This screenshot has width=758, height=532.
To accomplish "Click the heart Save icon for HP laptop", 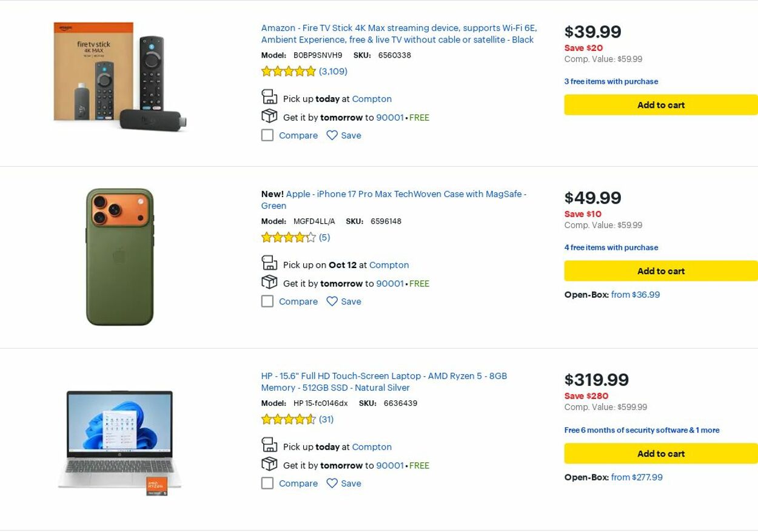I will tap(332, 483).
